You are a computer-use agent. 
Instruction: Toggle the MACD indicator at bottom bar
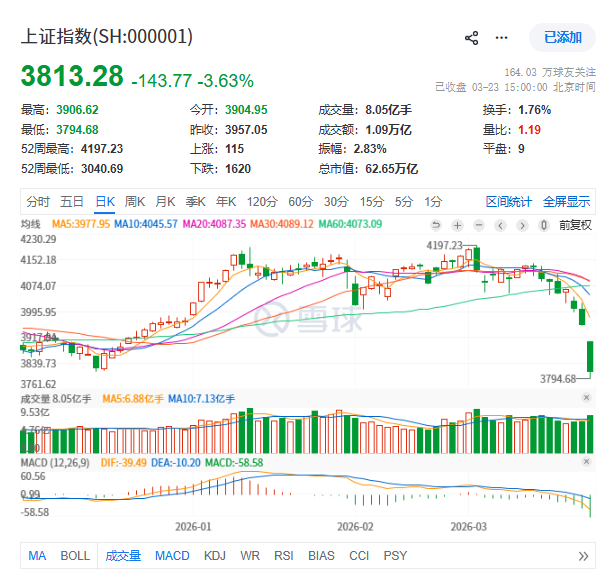click(172, 555)
